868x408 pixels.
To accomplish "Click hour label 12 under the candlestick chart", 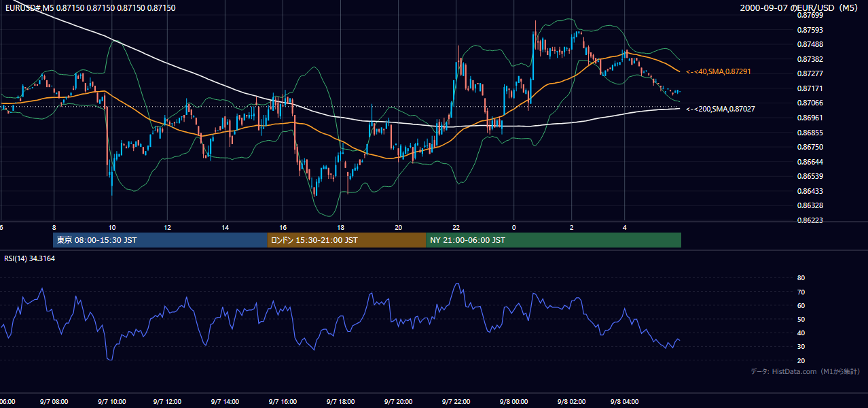I will [x=167, y=227].
